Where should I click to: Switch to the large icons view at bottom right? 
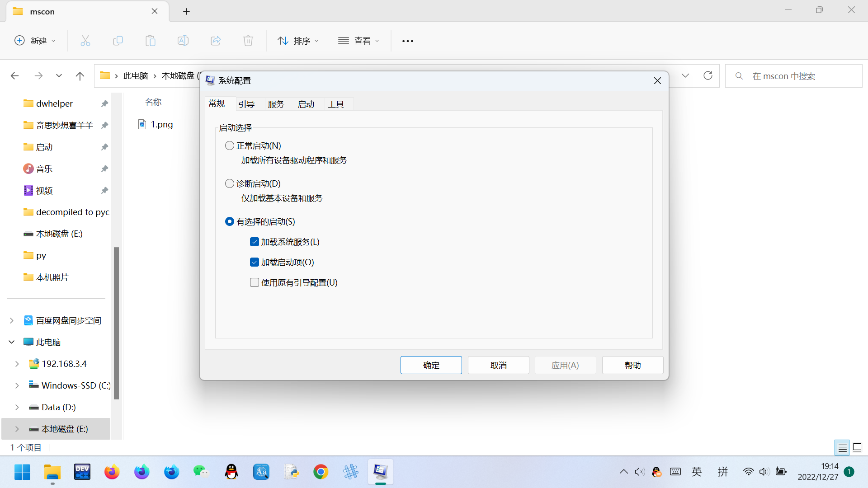point(857,448)
